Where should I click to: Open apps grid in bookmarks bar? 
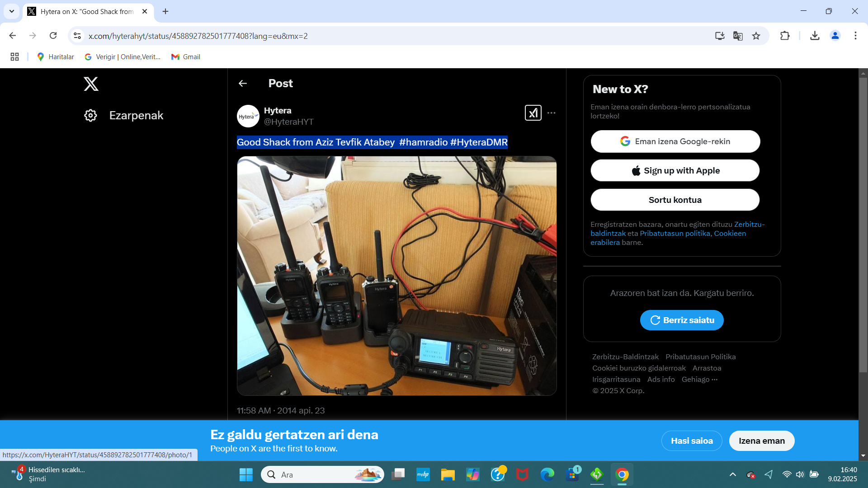click(14, 56)
